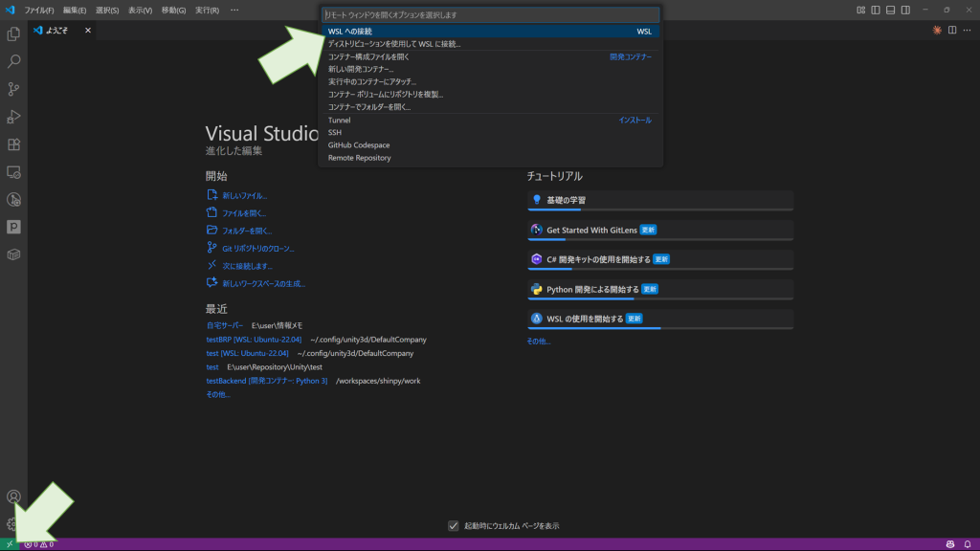This screenshot has width=980, height=551.
Task: Open recent 自宅サーバー folder
Action: pyautogui.click(x=224, y=325)
